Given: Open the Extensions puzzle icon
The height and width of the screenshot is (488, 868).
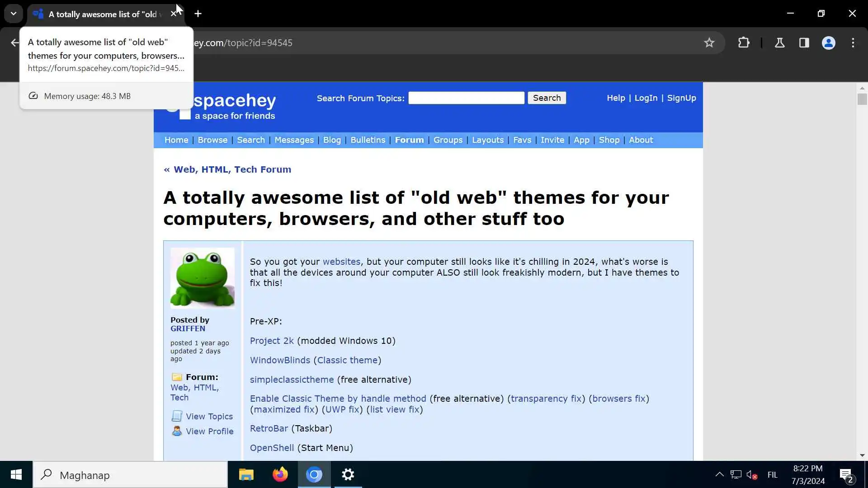Looking at the screenshot, I should point(744,42).
